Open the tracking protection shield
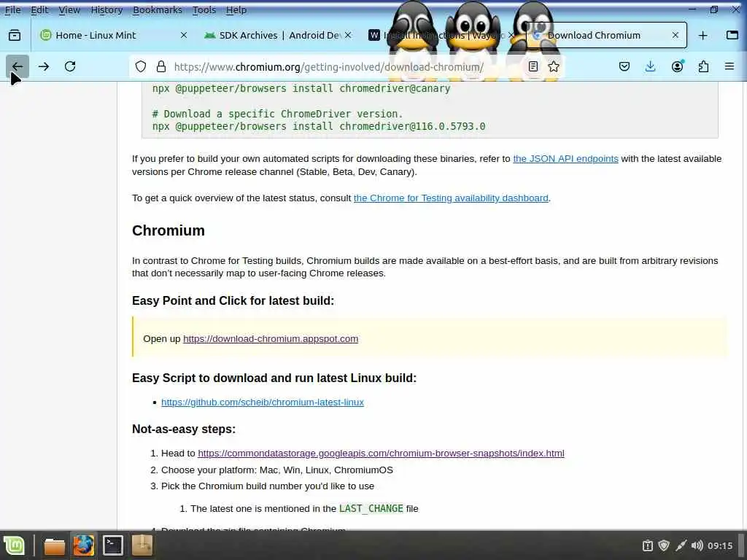The image size is (747, 560). coord(141,66)
